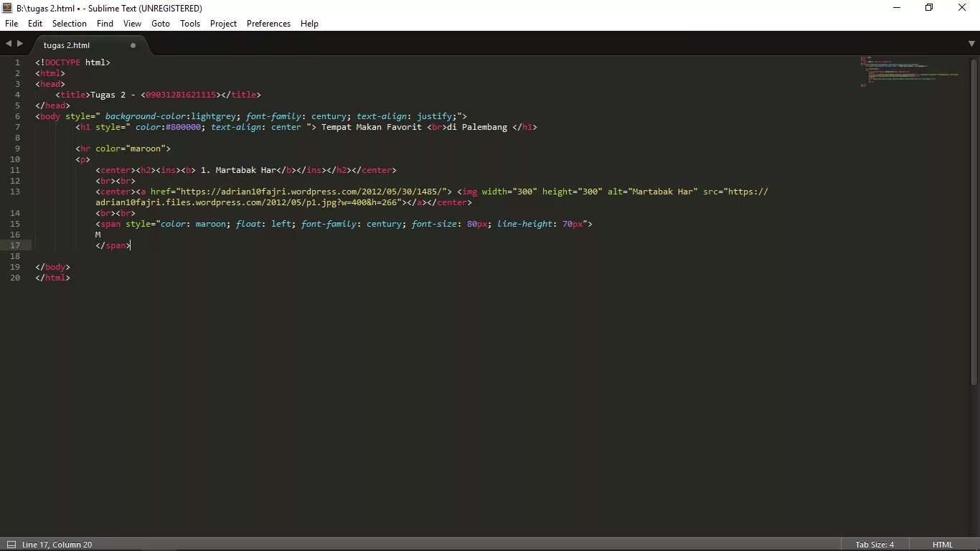Click the Sublime Text title bar icon
Image resolution: width=980 pixels, height=551 pixels.
(x=8, y=8)
